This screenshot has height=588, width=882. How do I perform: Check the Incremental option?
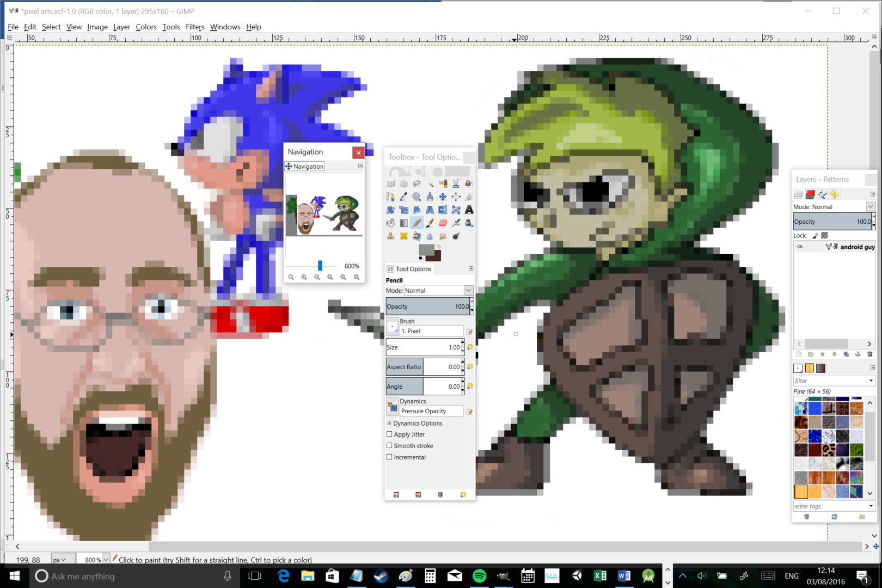[390, 457]
